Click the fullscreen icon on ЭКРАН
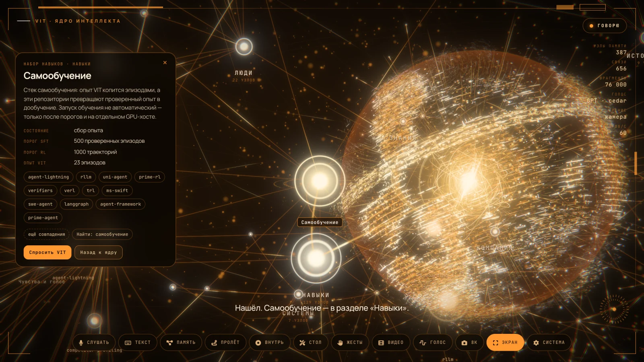 [x=495, y=343]
